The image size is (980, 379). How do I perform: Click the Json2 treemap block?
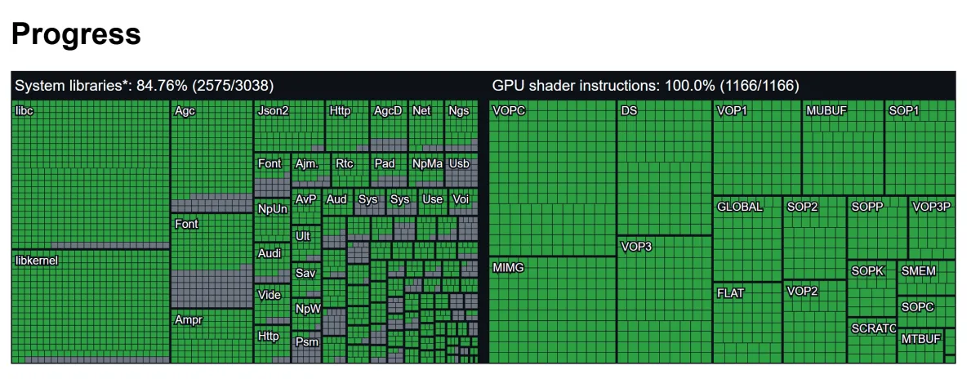pos(288,127)
